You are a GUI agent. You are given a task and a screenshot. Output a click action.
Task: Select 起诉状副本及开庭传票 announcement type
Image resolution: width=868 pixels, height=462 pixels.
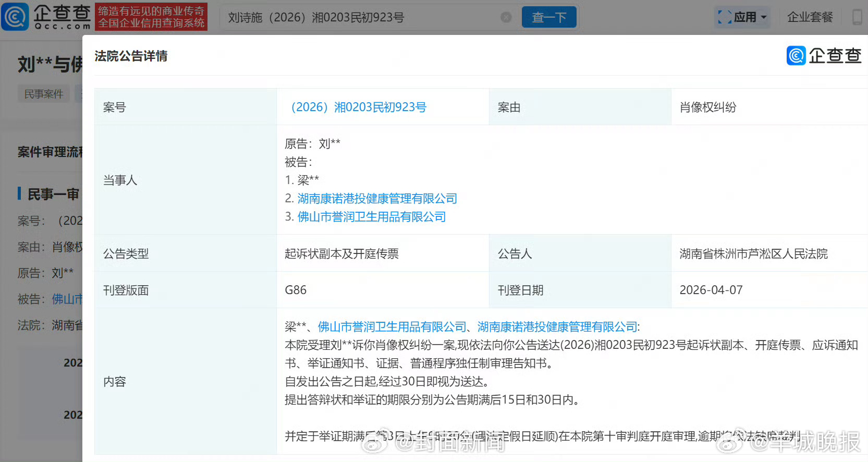[341, 254]
